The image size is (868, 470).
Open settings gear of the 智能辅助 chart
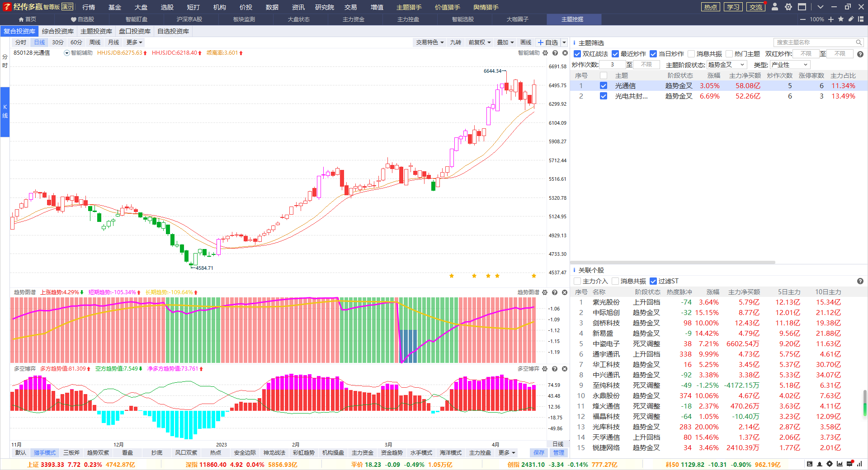point(545,53)
